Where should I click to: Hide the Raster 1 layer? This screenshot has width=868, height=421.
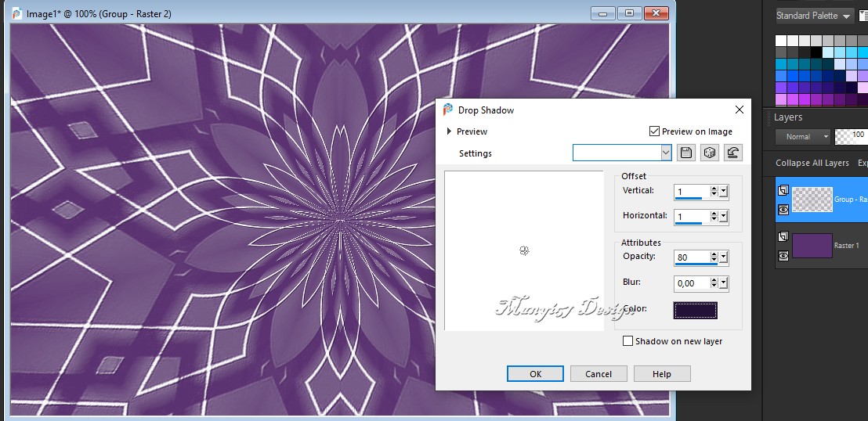[x=783, y=256]
